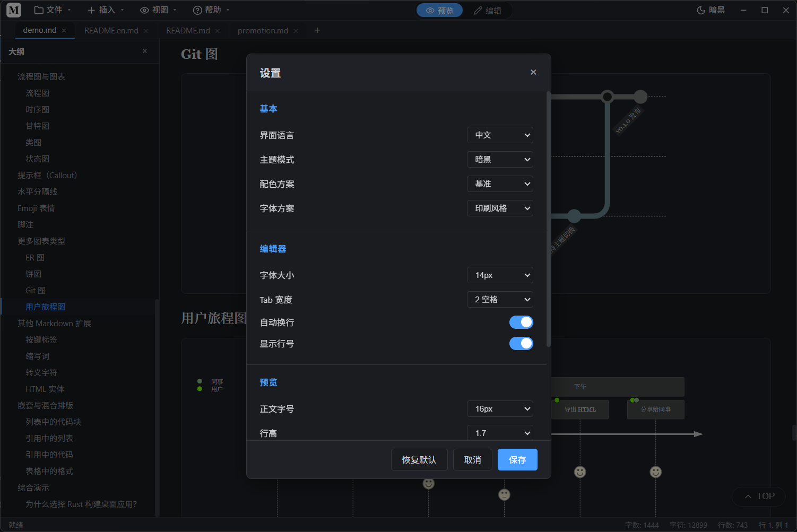Close the README.en.md tab
797x532 pixels.
[x=146, y=31]
